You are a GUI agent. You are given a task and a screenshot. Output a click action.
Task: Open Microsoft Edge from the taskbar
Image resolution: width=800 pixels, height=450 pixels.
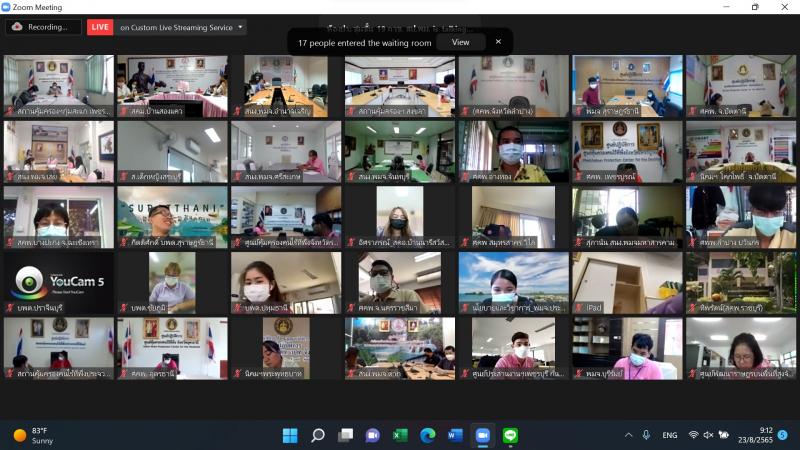428,435
